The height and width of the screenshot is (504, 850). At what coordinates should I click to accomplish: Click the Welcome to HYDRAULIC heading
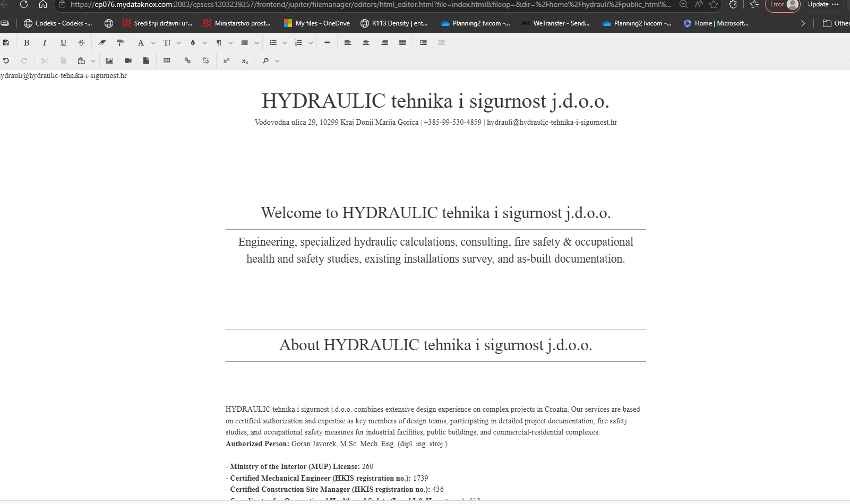[436, 213]
